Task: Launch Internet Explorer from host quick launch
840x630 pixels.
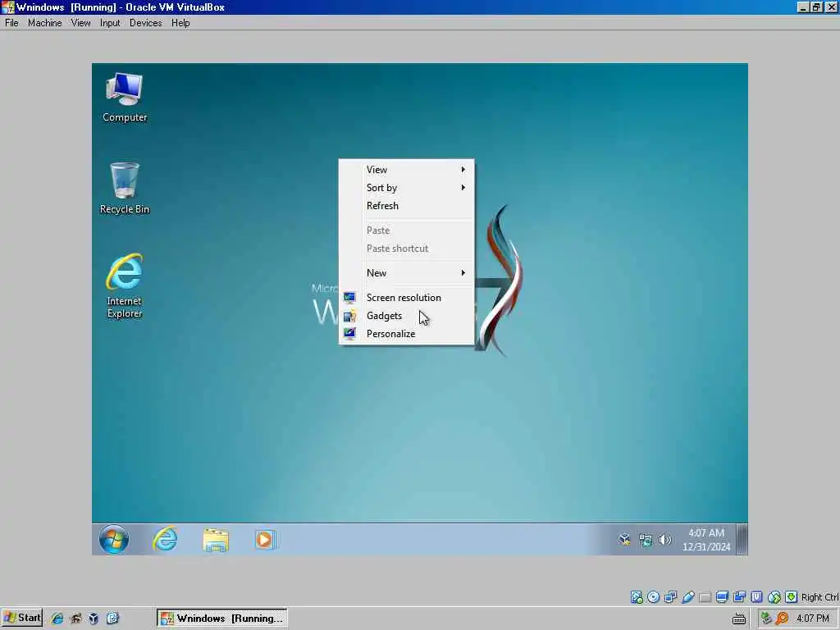Action: [x=57, y=619]
